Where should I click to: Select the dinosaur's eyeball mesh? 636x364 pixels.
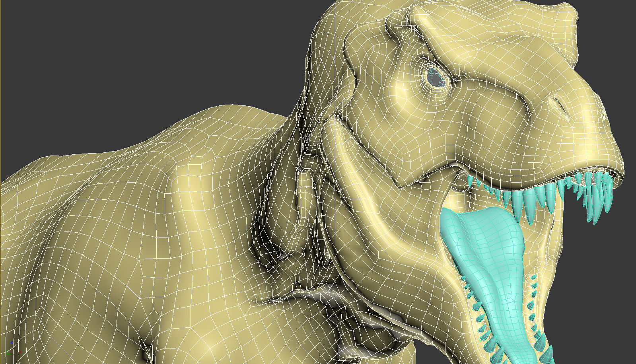click(436, 78)
